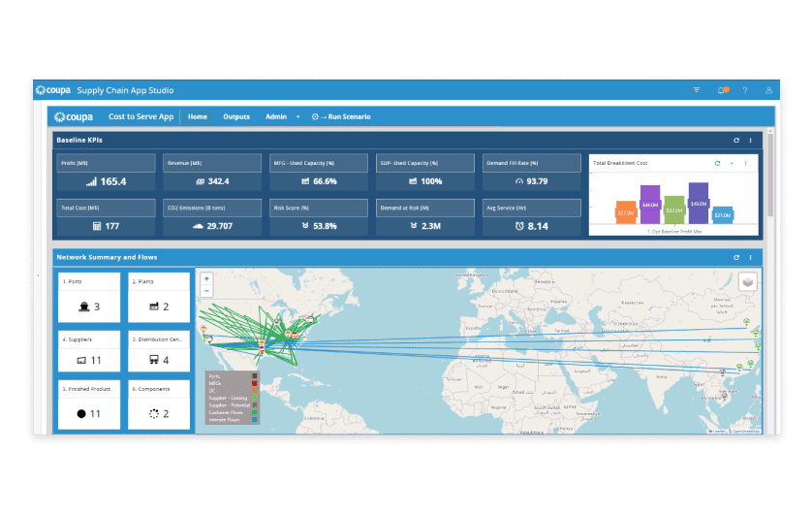This screenshot has width=812, height=515.
Task: Zoom out on the map
Action: pyautogui.click(x=206, y=291)
